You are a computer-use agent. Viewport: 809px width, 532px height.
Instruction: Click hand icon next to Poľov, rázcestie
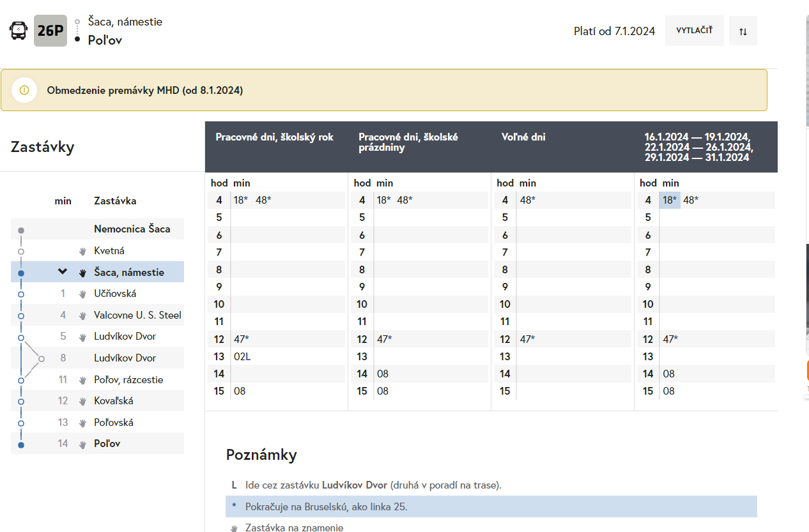[82, 380]
